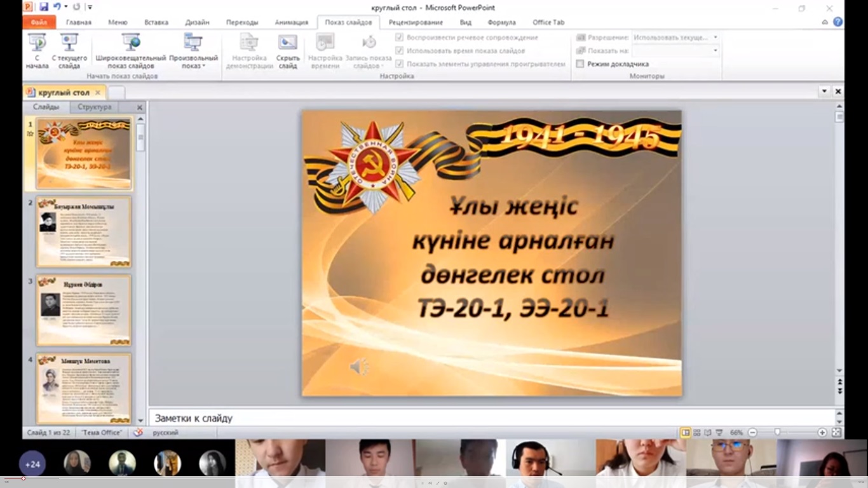Toggle Воспроизвести речевое сопровождение checkbox

[399, 37]
